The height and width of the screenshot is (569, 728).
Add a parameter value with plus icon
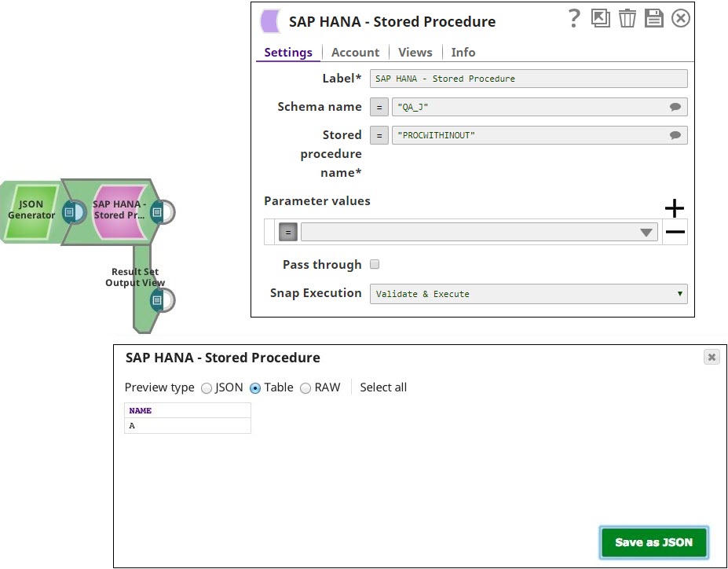(x=674, y=208)
